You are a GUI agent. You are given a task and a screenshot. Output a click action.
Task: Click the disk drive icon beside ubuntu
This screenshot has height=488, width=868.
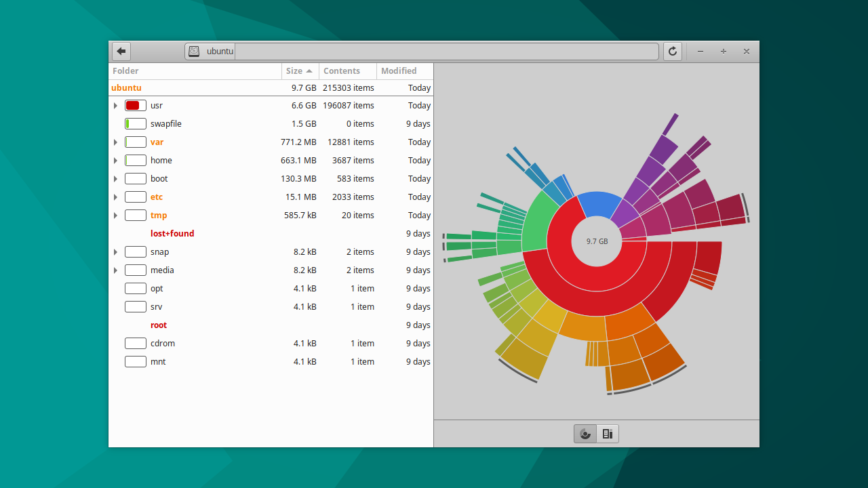click(193, 51)
